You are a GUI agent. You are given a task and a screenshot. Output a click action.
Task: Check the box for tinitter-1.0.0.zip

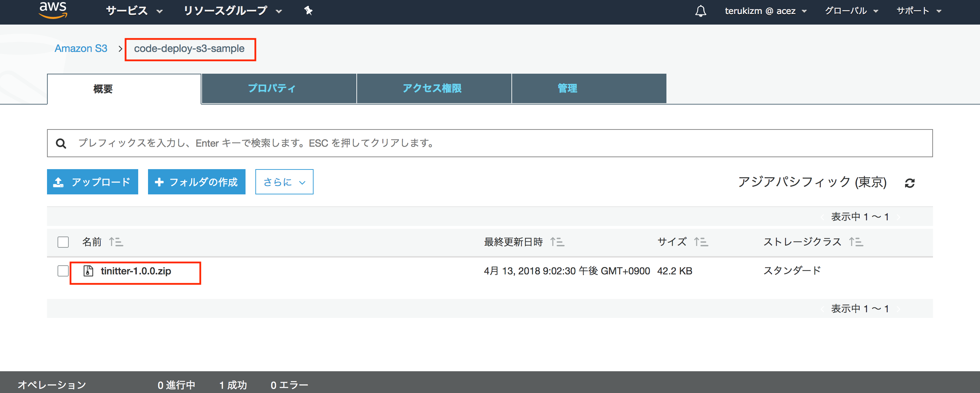coord(63,271)
